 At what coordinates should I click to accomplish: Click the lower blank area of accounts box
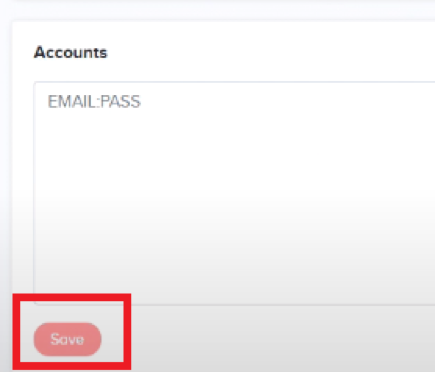(234, 267)
